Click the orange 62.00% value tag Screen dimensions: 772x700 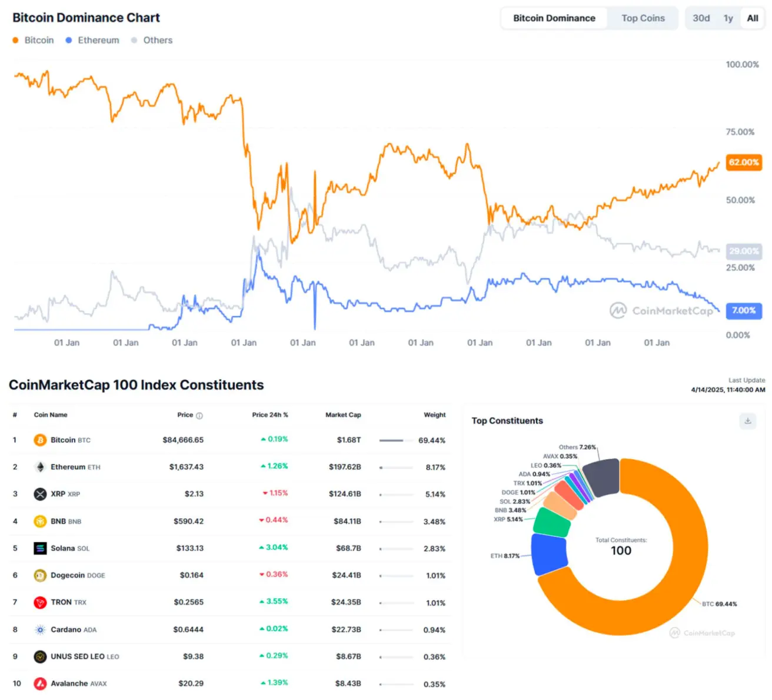744,162
